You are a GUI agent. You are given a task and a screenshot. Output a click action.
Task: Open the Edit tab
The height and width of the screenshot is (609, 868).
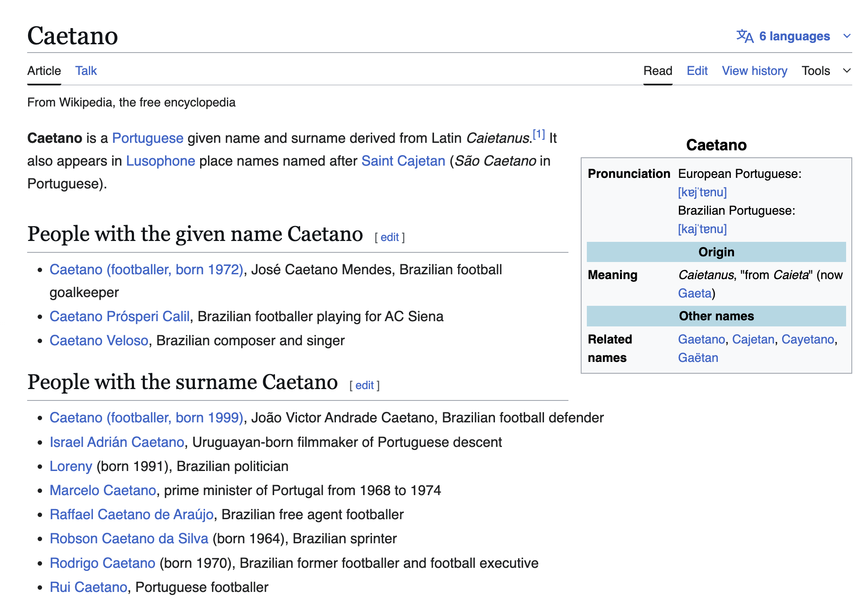click(697, 71)
